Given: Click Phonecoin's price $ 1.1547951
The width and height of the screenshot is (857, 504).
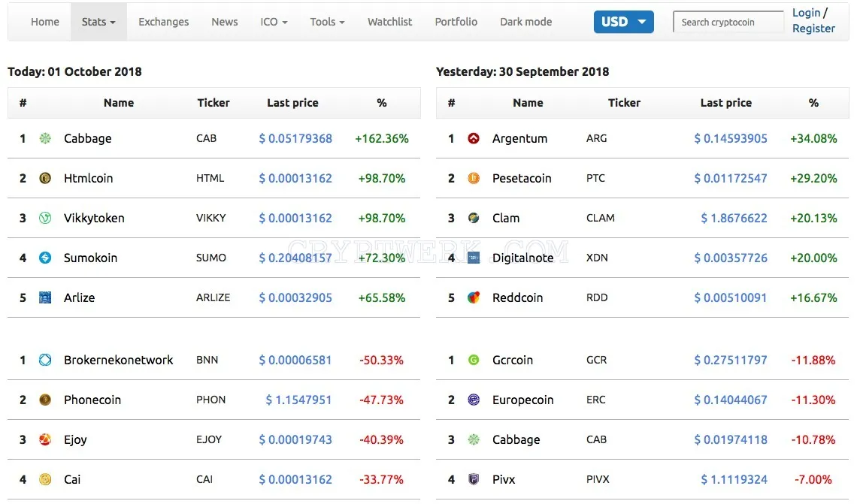Looking at the screenshot, I should coord(299,400).
